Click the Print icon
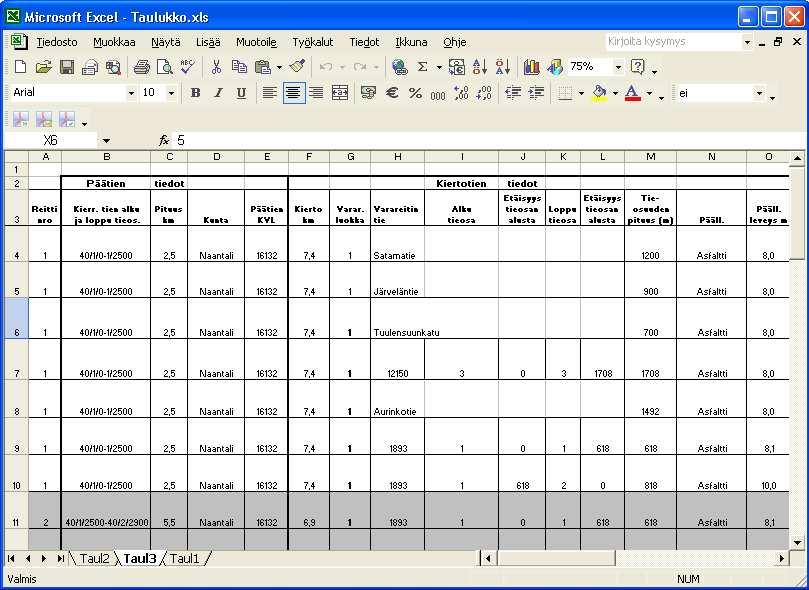The image size is (809, 590). coord(141,67)
